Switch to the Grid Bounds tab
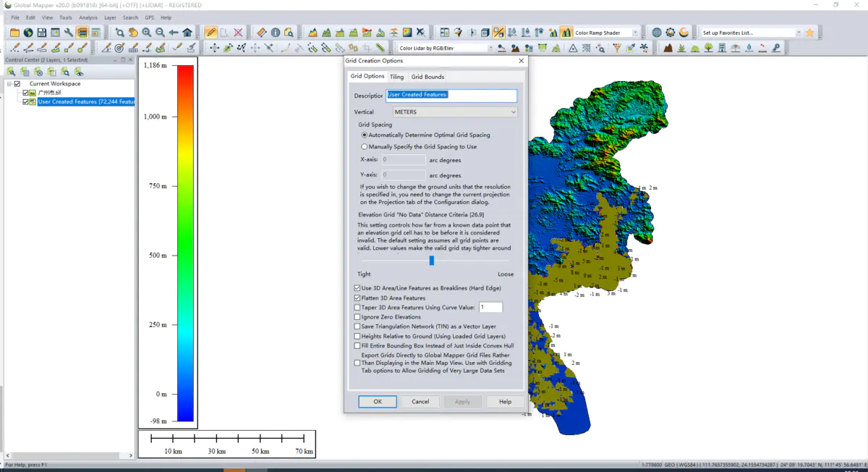 click(427, 77)
